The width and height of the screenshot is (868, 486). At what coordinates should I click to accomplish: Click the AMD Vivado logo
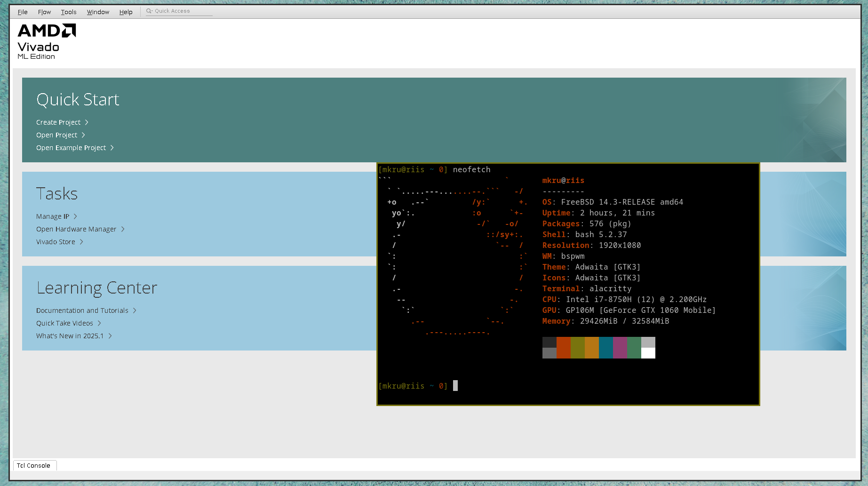pyautogui.click(x=47, y=41)
